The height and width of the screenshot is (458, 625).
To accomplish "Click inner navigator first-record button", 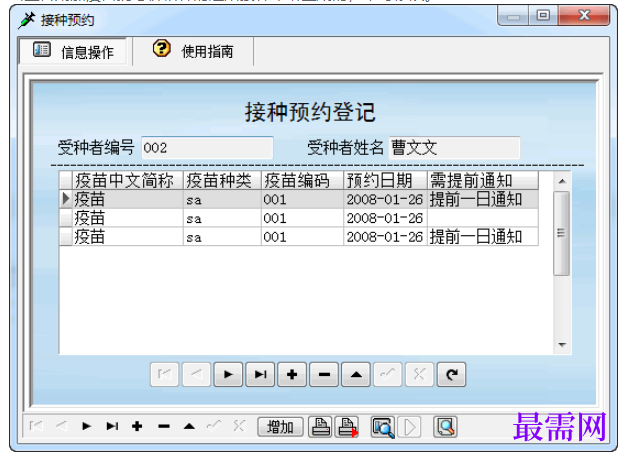I will click(164, 374).
